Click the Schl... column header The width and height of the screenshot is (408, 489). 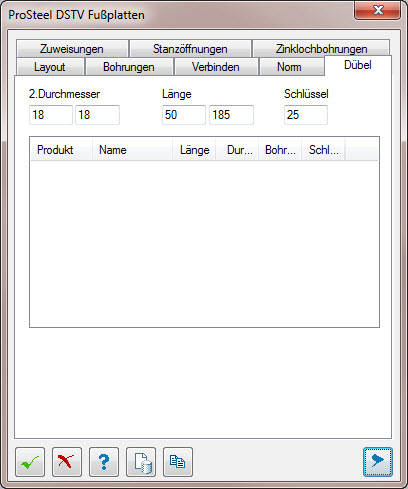(x=323, y=150)
